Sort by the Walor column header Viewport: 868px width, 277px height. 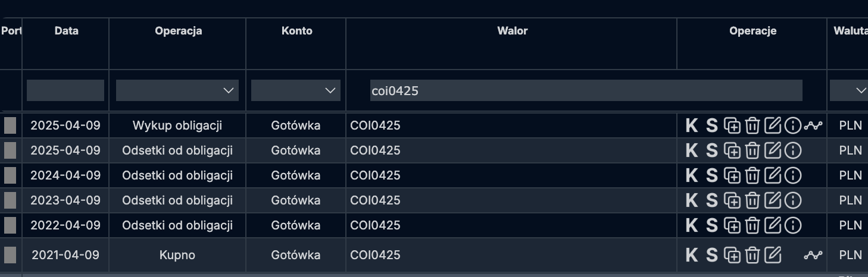(512, 31)
